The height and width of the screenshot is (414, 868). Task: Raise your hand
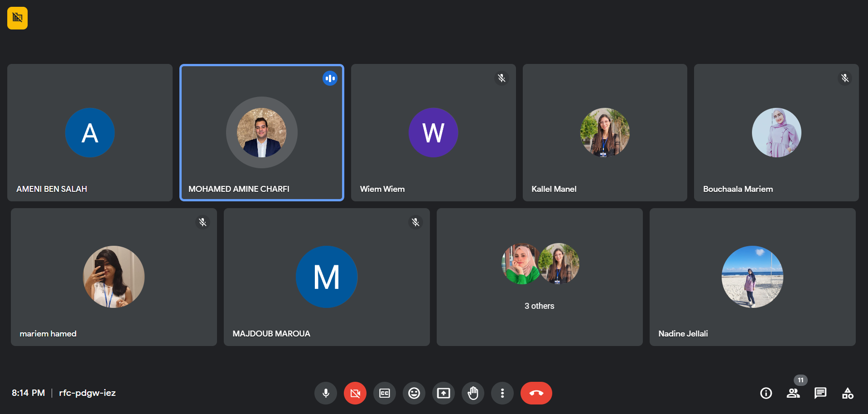point(473,393)
